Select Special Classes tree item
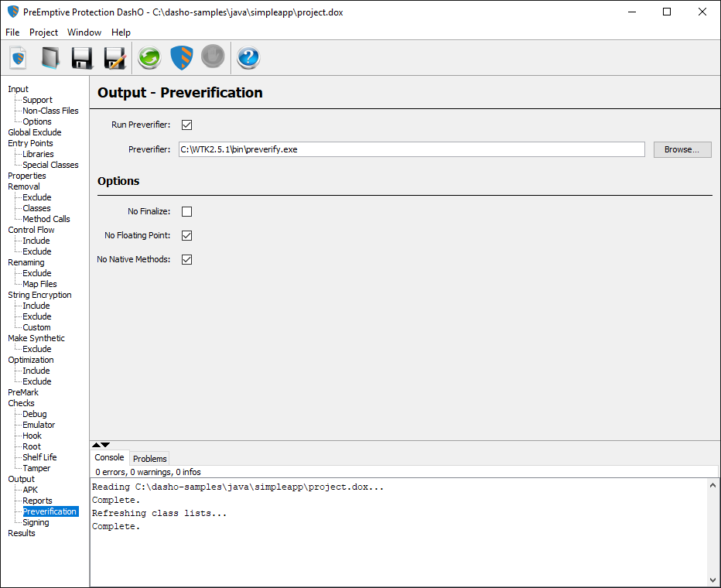 click(50, 165)
